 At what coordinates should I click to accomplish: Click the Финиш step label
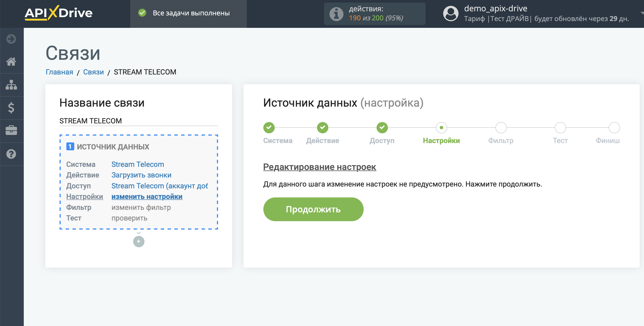tap(608, 141)
